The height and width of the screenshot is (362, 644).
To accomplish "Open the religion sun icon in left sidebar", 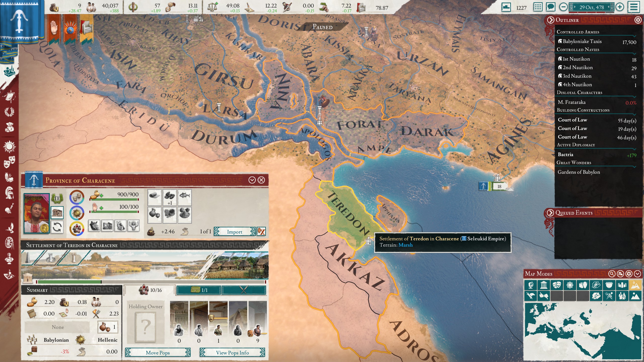I will (9, 147).
